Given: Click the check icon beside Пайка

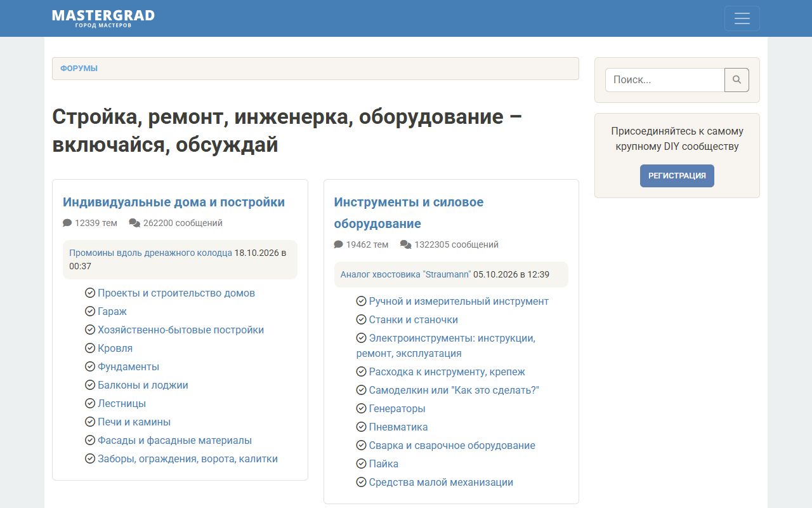Looking at the screenshot, I should (x=362, y=464).
